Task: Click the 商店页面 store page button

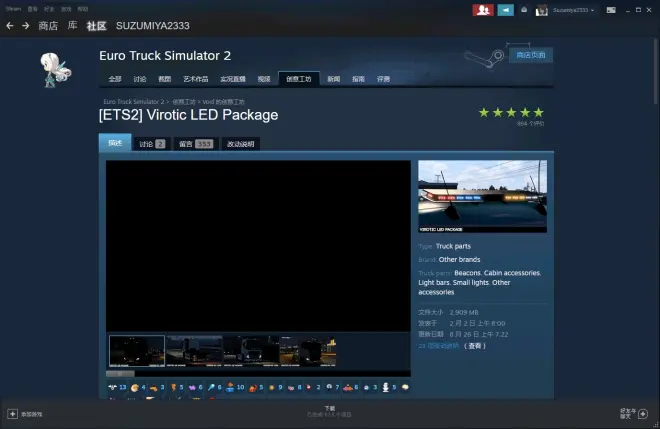Action: tap(529, 55)
